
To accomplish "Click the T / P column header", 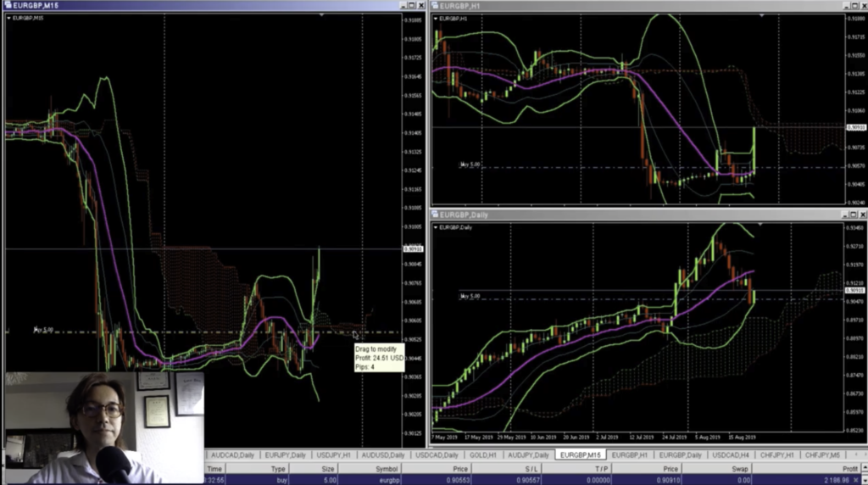I will point(576,469).
